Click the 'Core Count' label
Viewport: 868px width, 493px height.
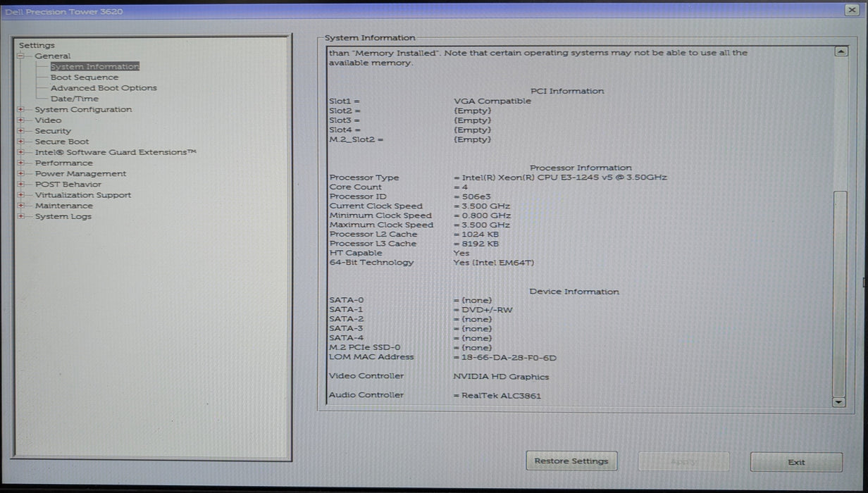pyautogui.click(x=356, y=187)
